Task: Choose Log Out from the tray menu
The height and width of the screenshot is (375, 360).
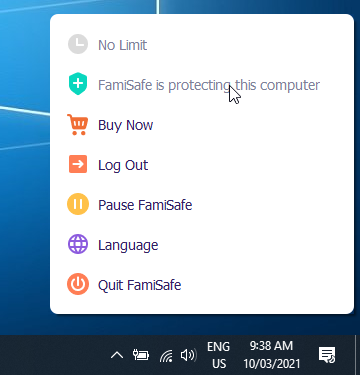Action: 202,165
